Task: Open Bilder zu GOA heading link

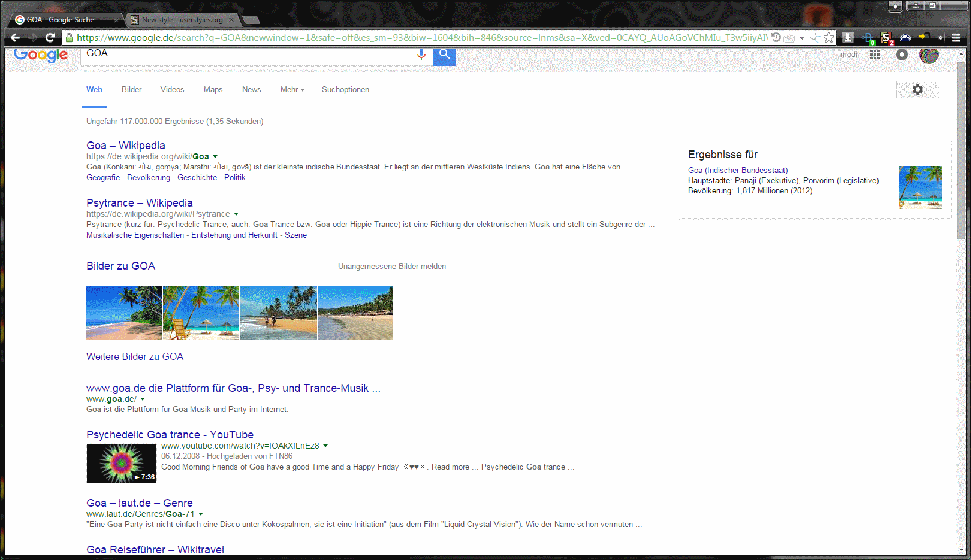Action: point(120,266)
